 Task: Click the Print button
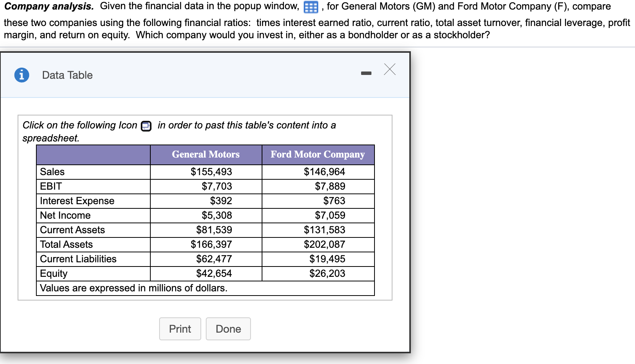coord(180,329)
